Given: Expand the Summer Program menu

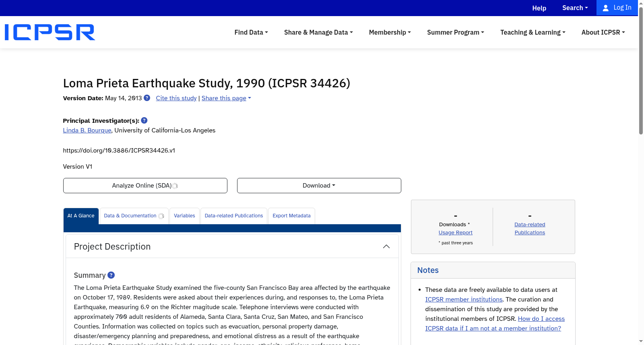Looking at the screenshot, I should pos(456,32).
